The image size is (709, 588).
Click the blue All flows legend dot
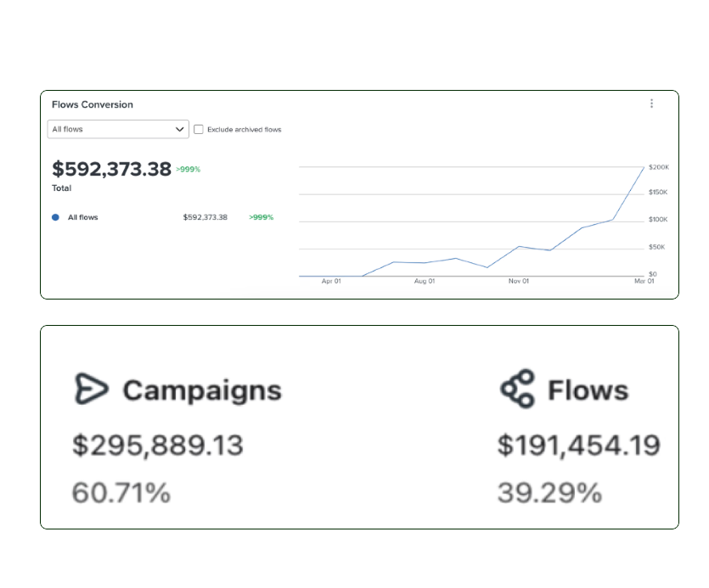tap(56, 217)
